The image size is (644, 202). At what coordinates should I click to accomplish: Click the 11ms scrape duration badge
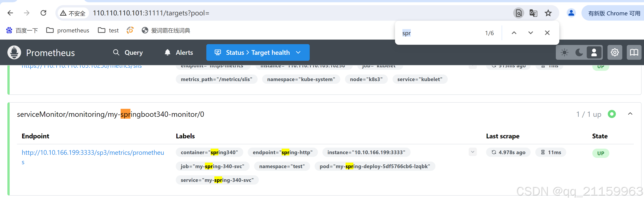click(551, 153)
